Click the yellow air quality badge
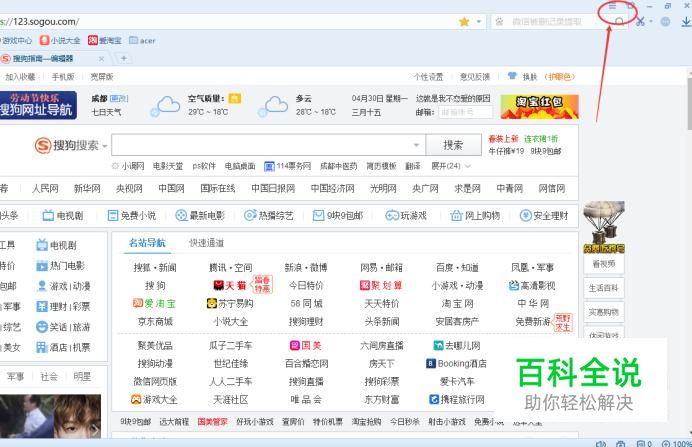Image resolution: width=692 pixels, height=447 pixels. (x=235, y=98)
